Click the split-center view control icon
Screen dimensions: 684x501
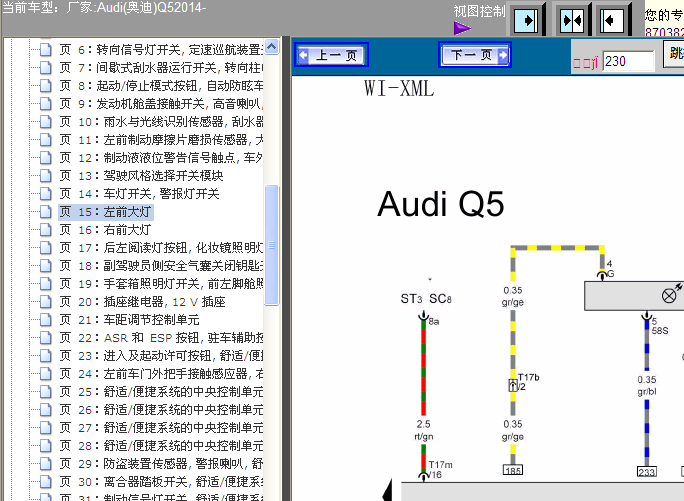pyautogui.click(x=572, y=20)
